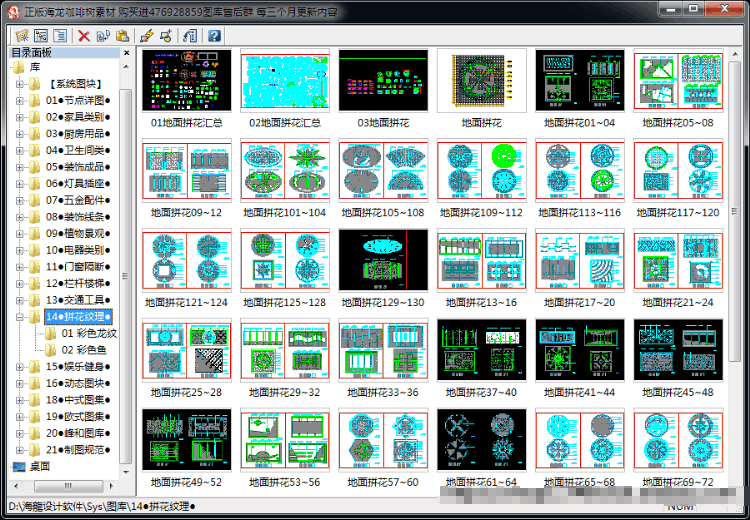
Task: Click the tree panel horizontal scrollbar right arrow
Action: [111, 486]
